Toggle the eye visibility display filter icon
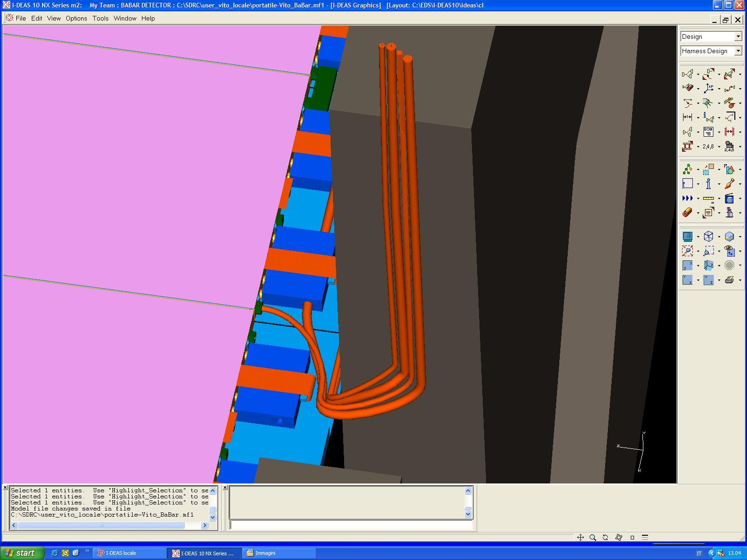This screenshot has height=560, width=747. (x=729, y=251)
